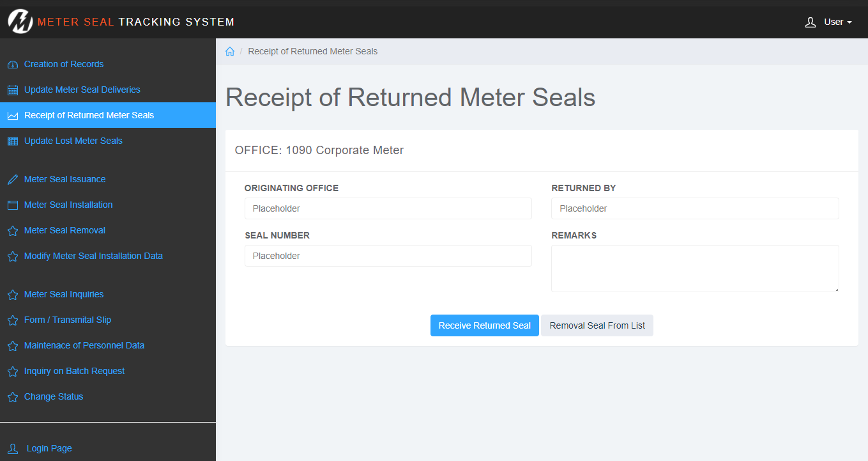
Task: Click the Removal Seal From List button
Action: (x=597, y=325)
